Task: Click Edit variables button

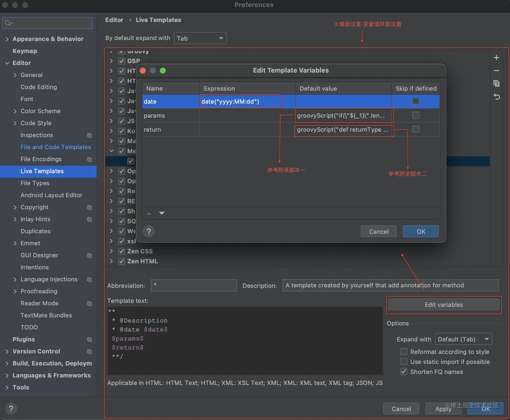Action: (444, 305)
